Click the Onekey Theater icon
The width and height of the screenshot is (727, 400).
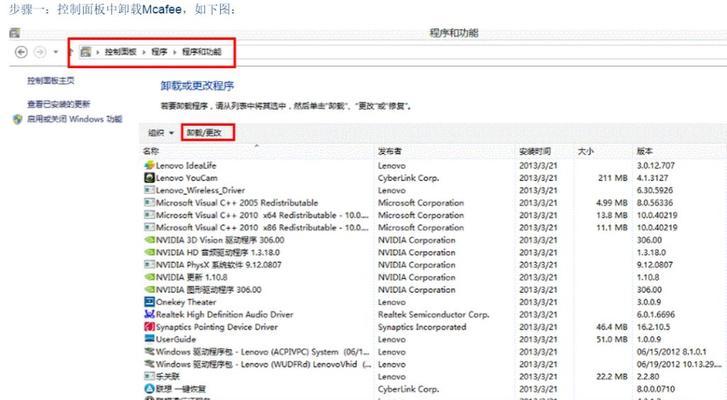(x=149, y=302)
